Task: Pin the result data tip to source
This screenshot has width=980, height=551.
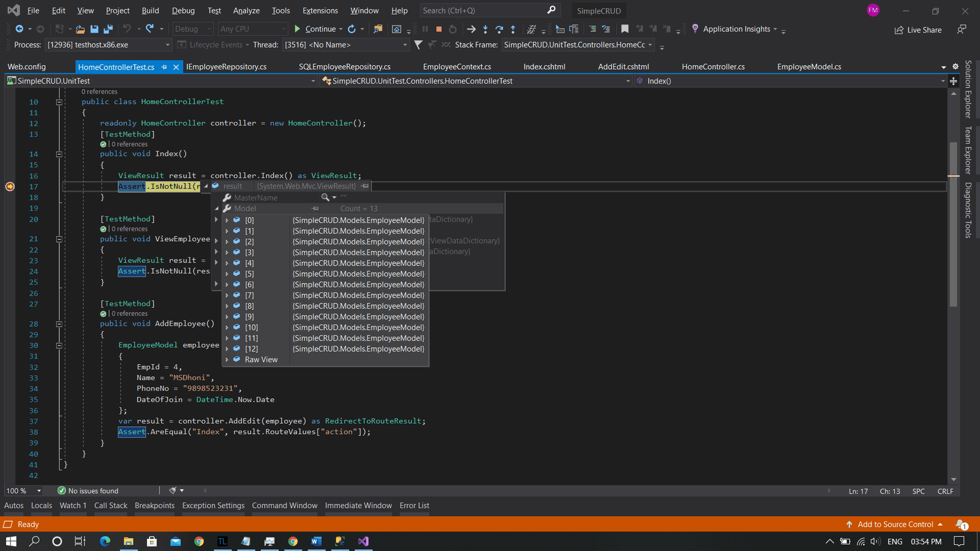Action: click(x=365, y=186)
